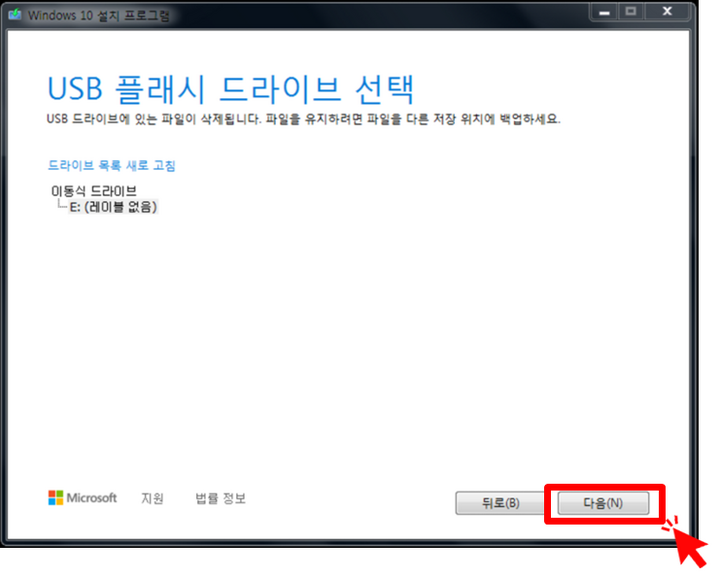Viewport: 720px width, 577px height.
Task: Select the E: (레이블 없음) drive
Action: pos(113,207)
